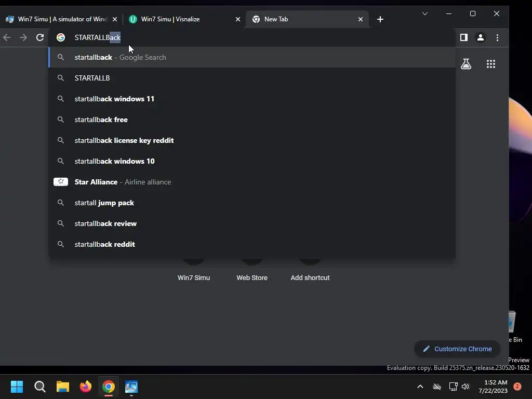Open the Google apps grid
The height and width of the screenshot is (399, 532).
point(490,64)
